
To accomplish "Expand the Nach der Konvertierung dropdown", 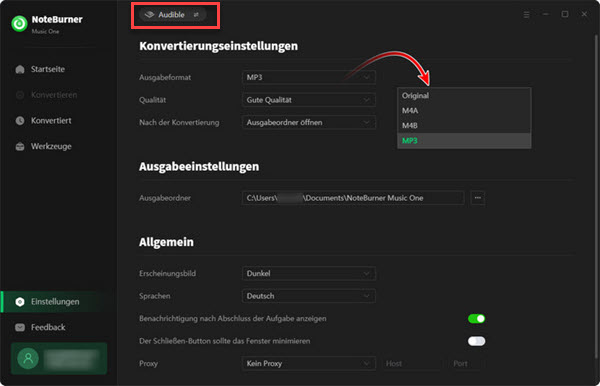I will click(308, 122).
